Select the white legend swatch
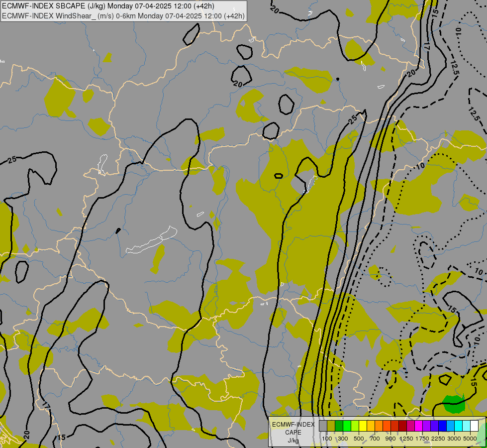Viewport: 487px width, 448px height. tap(474, 426)
